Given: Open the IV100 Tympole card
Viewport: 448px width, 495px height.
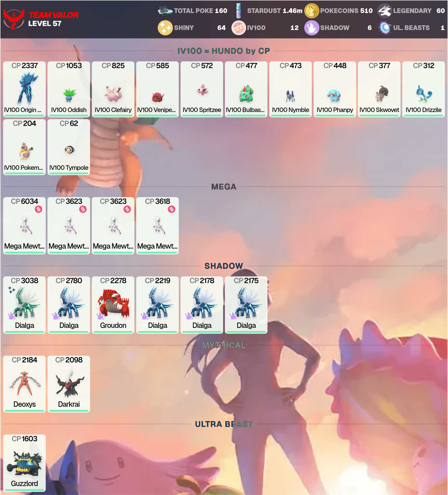Looking at the screenshot, I should tap(69, 147).
